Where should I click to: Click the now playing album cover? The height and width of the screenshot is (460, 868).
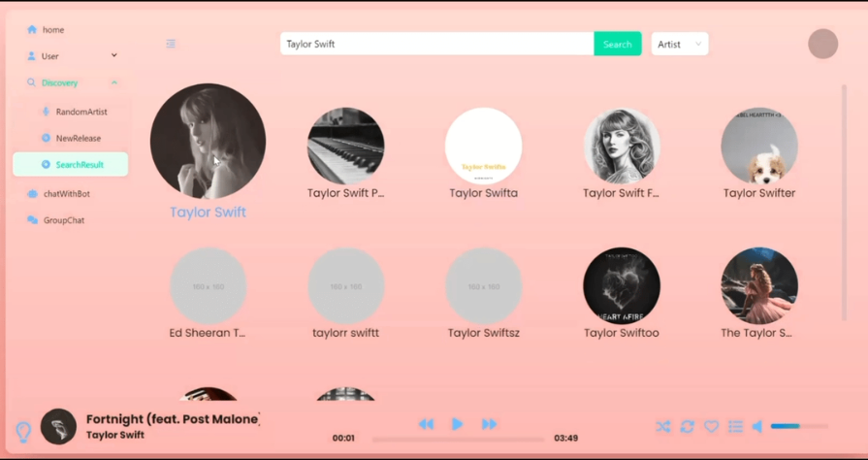pyautogui.click(x=59, y=427)
